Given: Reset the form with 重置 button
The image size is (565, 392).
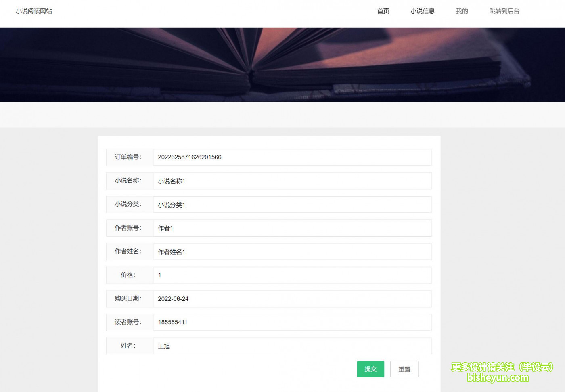Looking at the screenshot, I should [404, 369].
